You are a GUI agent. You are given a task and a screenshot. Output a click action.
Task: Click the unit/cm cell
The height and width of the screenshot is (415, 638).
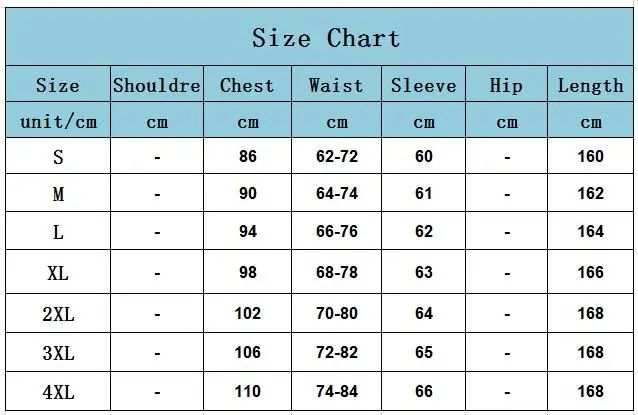point(58,121)
